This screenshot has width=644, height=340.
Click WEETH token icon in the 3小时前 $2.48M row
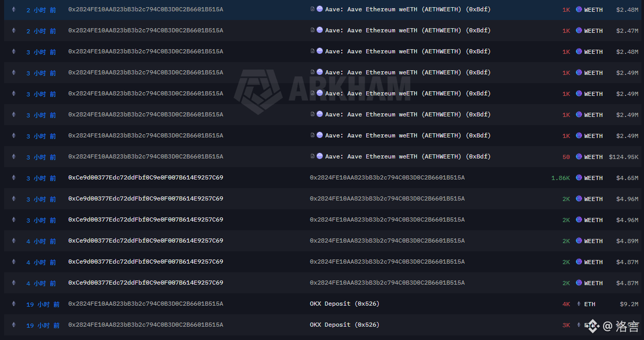tap(579, 52)
